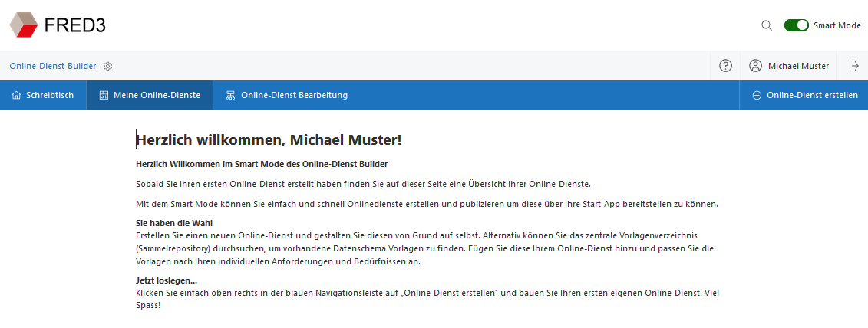Open the Online-Dienst-Builder link

pyautogui.click(x=53, y=66)
